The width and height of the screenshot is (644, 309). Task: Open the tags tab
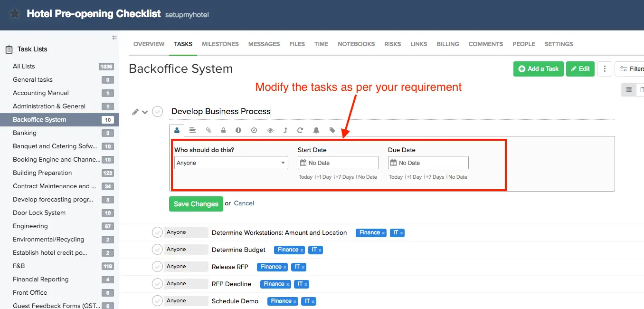pyautogui.click(x=332, y=130)
